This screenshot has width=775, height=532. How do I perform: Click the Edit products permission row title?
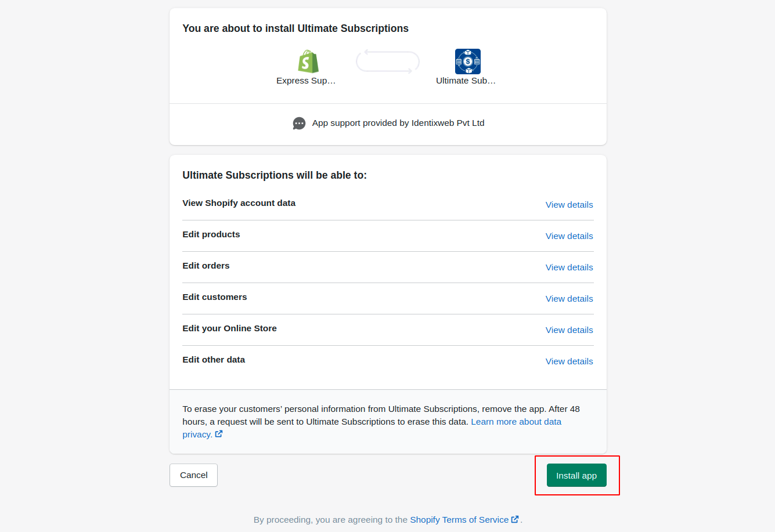211,234
